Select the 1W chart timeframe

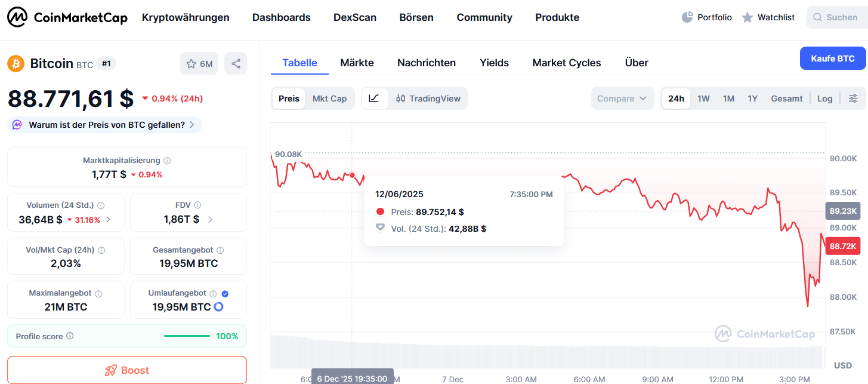coord(703,98)
